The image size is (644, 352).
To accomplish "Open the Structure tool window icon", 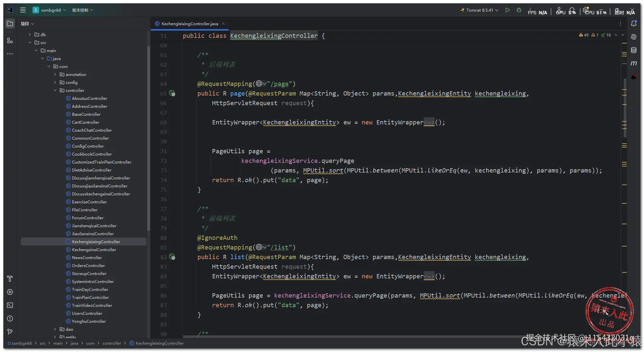I will (x=10, y=40).
